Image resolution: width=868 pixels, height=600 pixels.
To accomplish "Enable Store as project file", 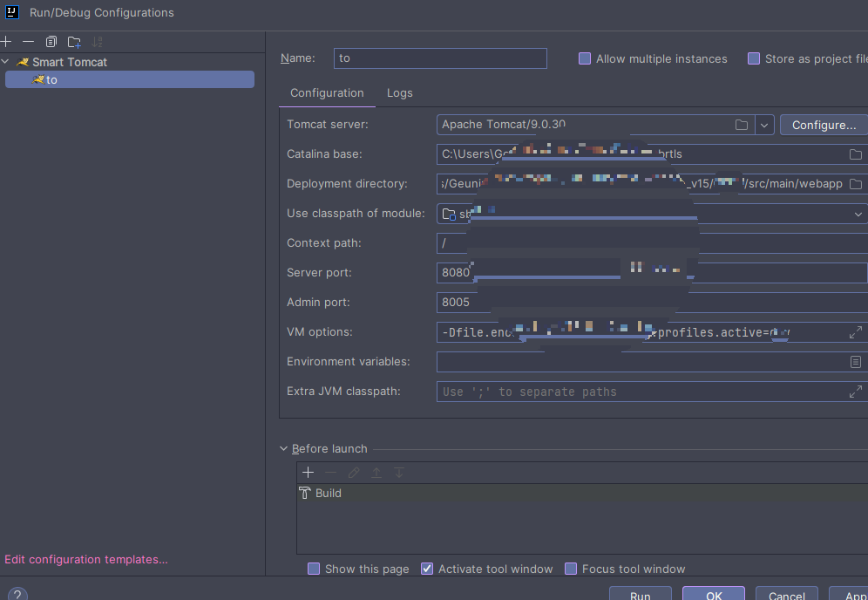I will click(754, 58).
